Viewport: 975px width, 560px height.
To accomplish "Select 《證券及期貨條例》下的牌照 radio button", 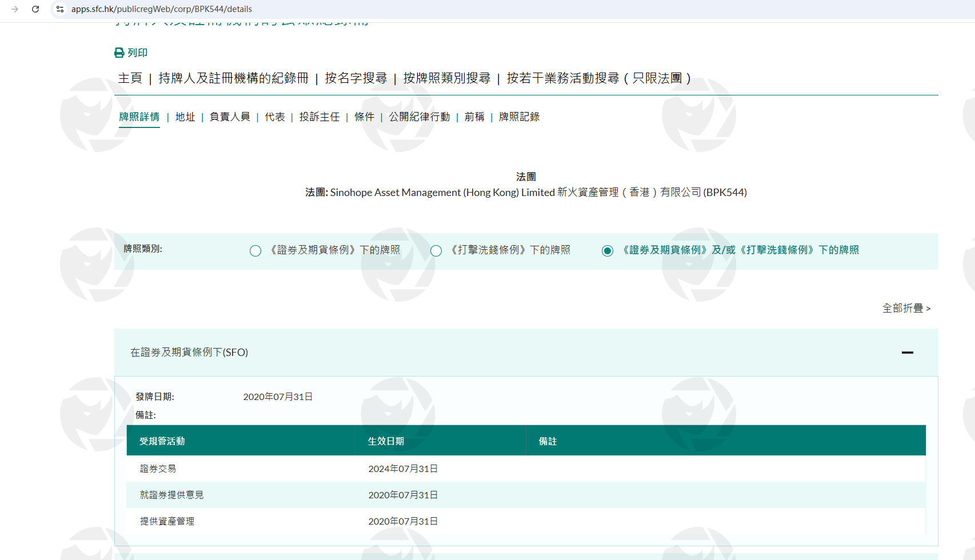I will pyautogui.click(x=255, y=251).
